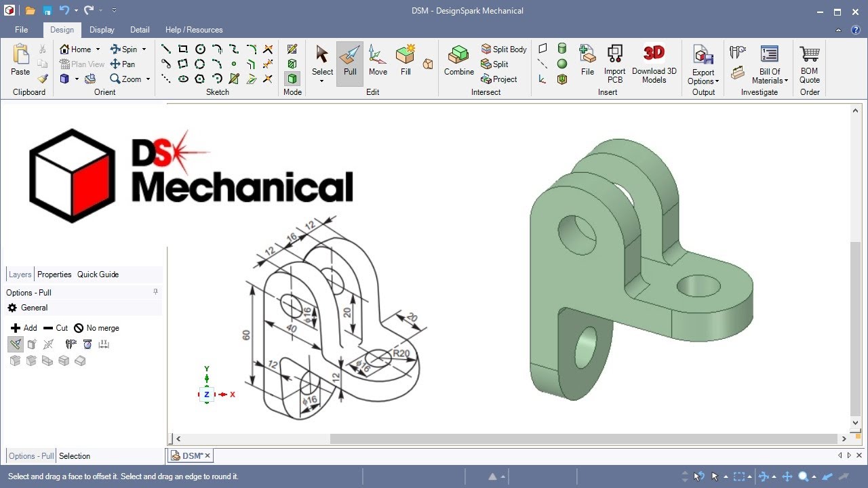Click the Project tool

pyautogui.click(x=498, y=79)
